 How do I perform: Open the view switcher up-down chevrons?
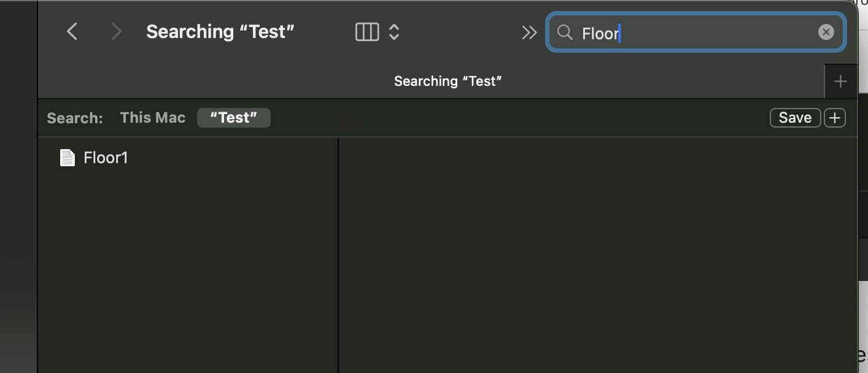(394, 32)
